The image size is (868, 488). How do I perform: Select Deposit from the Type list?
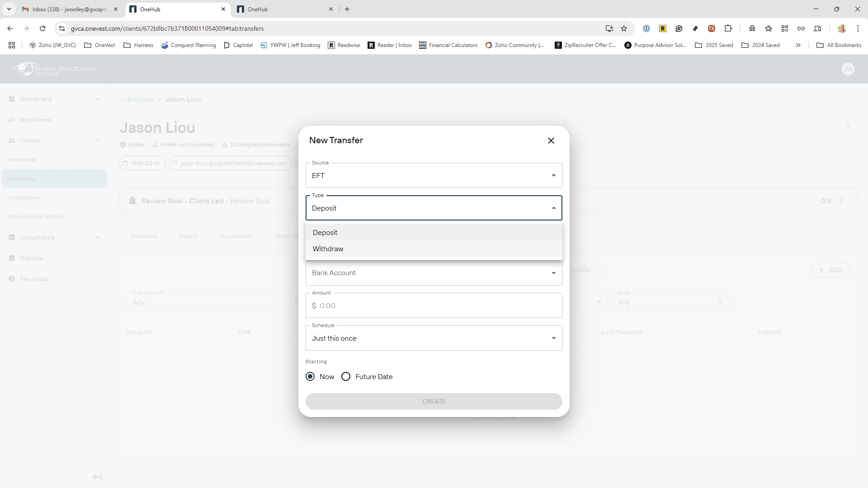coord(434,232)
